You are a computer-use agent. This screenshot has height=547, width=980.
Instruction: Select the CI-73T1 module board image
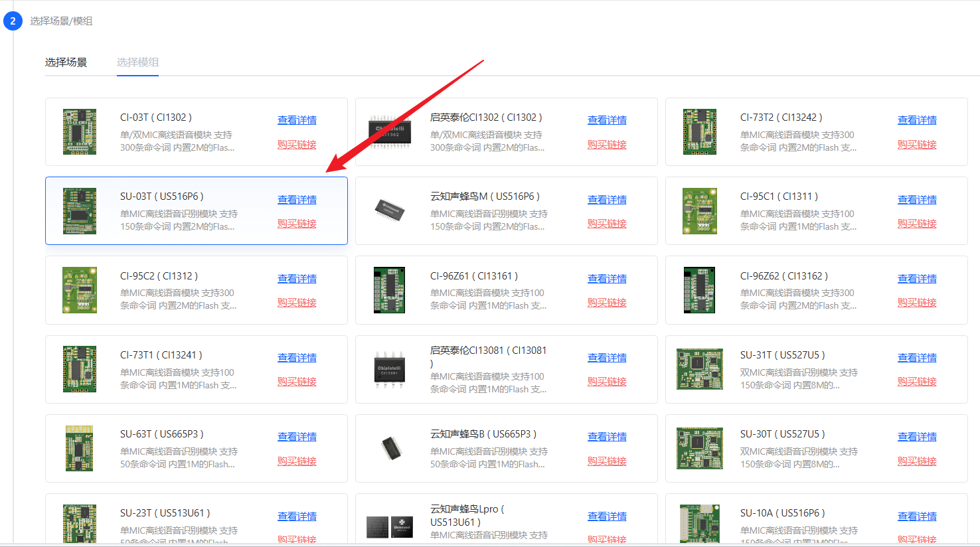80,369
